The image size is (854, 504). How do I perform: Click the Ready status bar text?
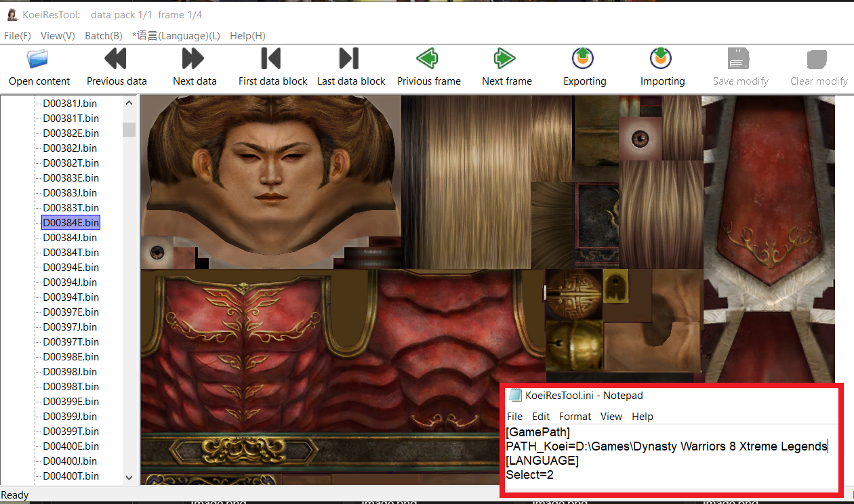pos(15,495)
